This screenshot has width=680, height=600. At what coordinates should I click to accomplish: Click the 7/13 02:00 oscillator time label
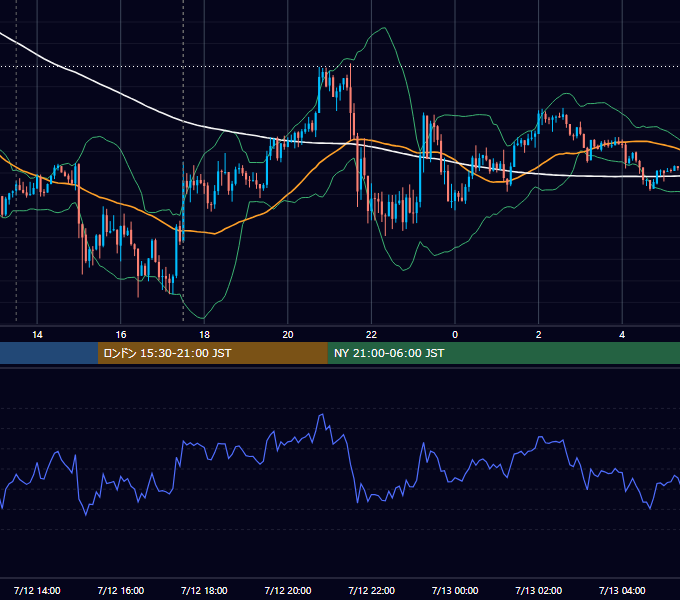[x=538, y=590]
